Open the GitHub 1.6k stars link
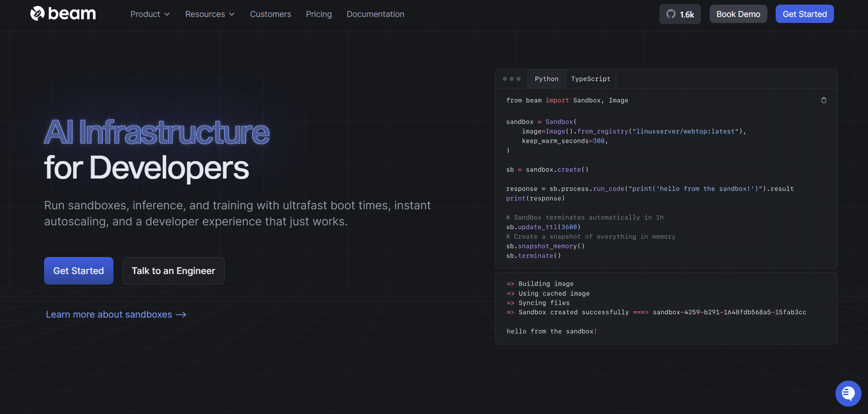868x414 pixels. click(x=680, y=14)
